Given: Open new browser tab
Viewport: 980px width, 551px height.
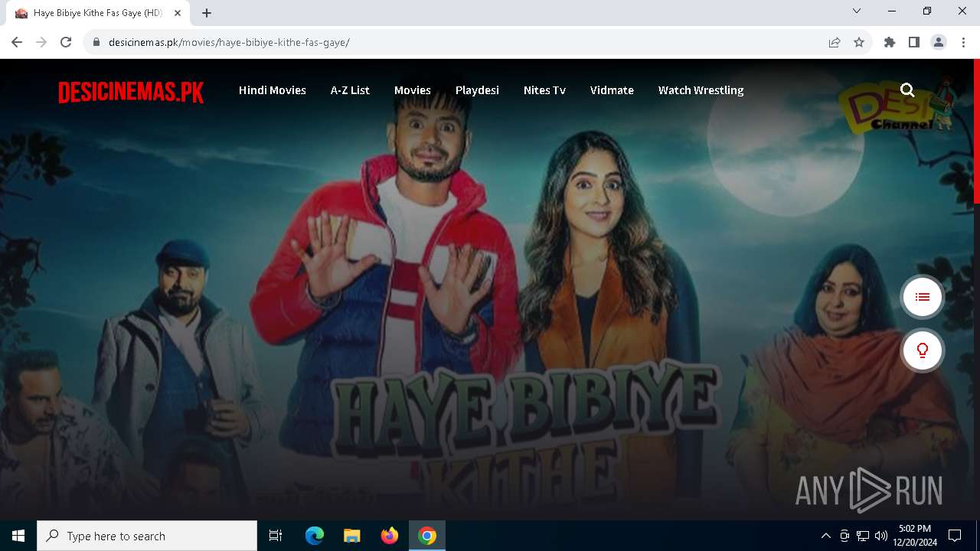Looking at the screenshot, I should pyautogui.click(x=207, y=13).
